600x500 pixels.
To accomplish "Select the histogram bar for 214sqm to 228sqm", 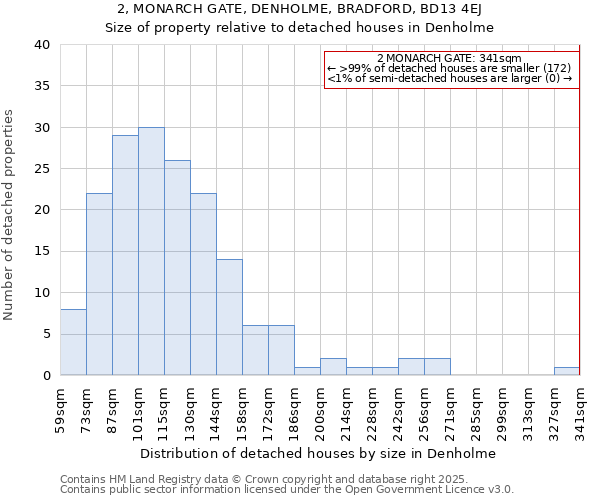I will coord(360,371).
